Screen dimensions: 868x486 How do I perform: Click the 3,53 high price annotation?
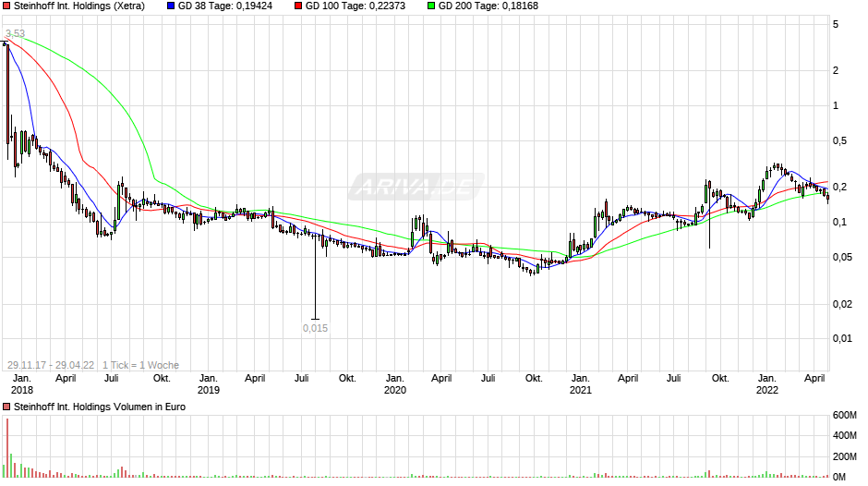point(16,34)
